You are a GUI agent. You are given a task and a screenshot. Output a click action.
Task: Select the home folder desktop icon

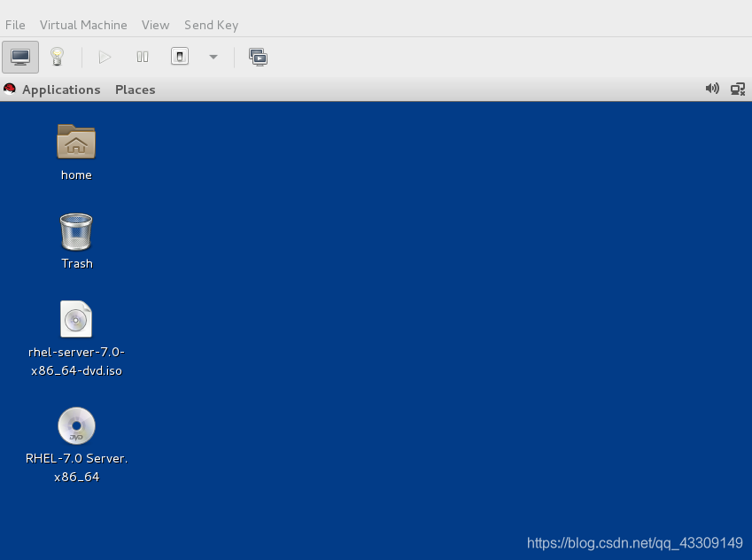tap(76, 141)
